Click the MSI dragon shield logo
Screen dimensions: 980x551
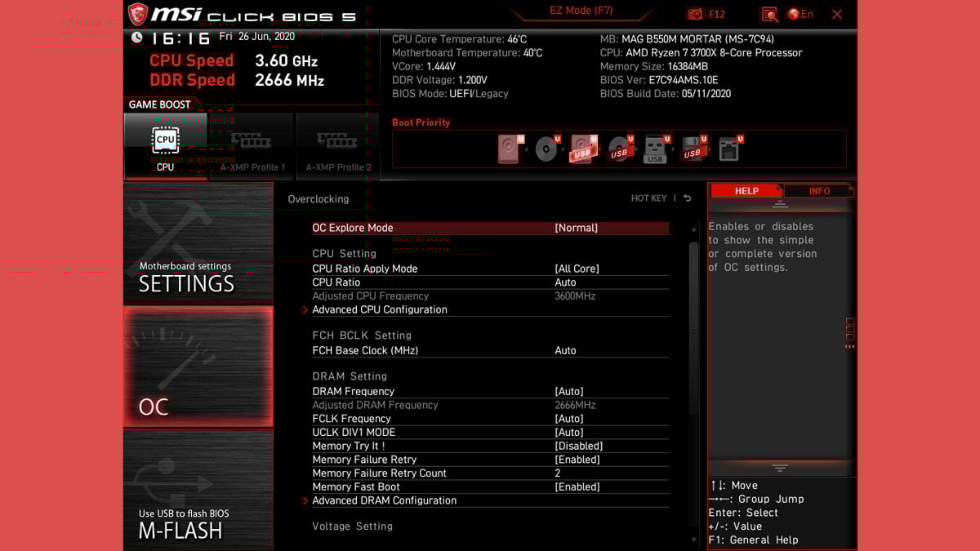point(138,14)
